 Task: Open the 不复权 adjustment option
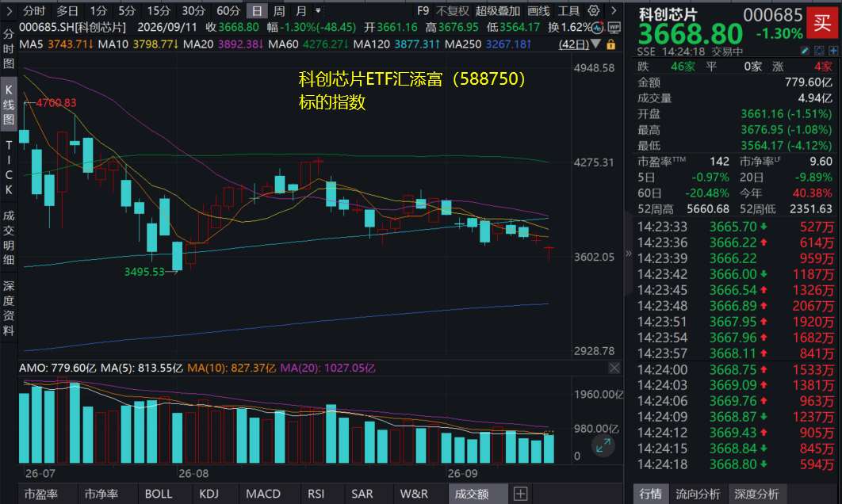pos(452,11)
